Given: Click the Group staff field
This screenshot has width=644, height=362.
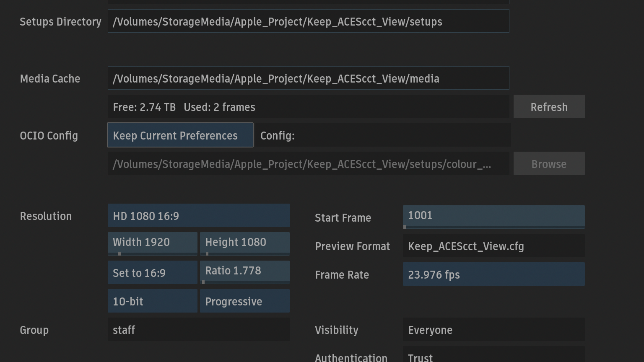Looking at the screenshot, I should (x=198, y=330).
